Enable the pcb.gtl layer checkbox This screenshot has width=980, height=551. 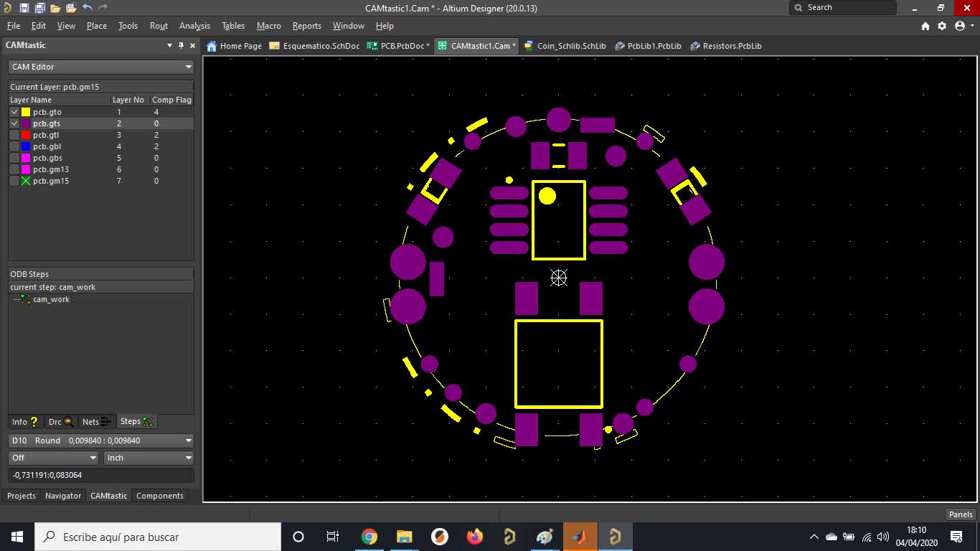[x=14, y=135]
